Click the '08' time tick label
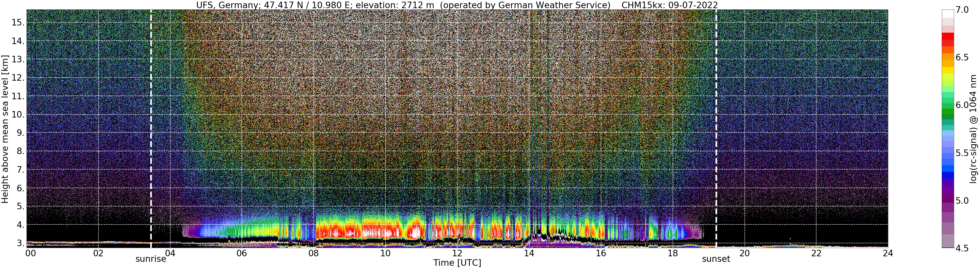Screen dimensions: 980x269 pos(313,253)
